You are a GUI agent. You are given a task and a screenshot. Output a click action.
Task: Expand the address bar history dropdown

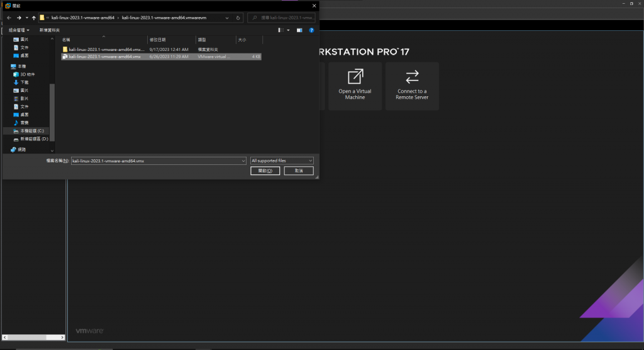coord(226,18)
